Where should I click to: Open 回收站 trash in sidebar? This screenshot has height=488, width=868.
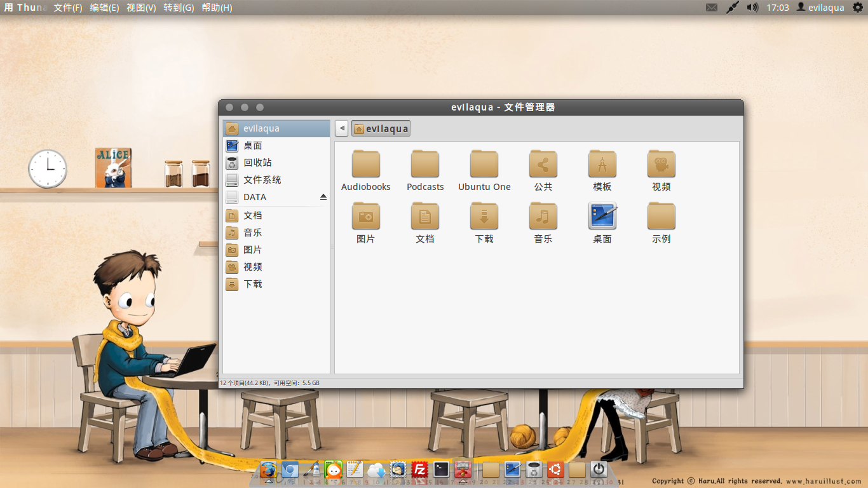click(276, 163)
